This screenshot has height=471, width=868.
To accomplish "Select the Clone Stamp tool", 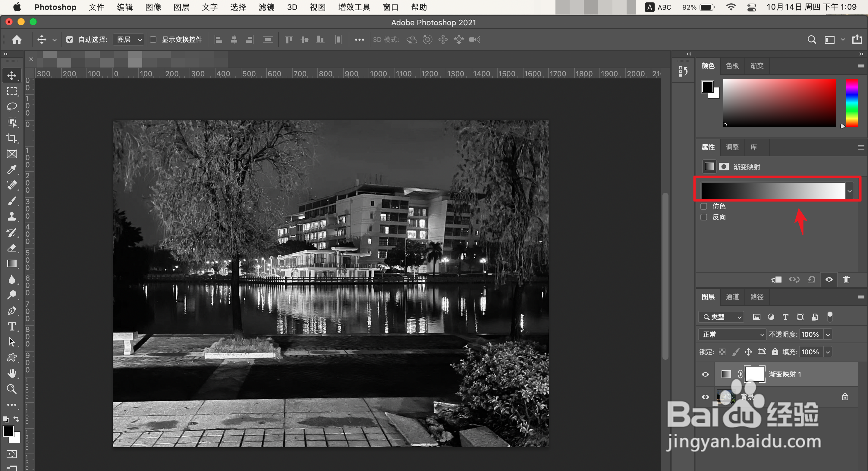I will point(12,217).
